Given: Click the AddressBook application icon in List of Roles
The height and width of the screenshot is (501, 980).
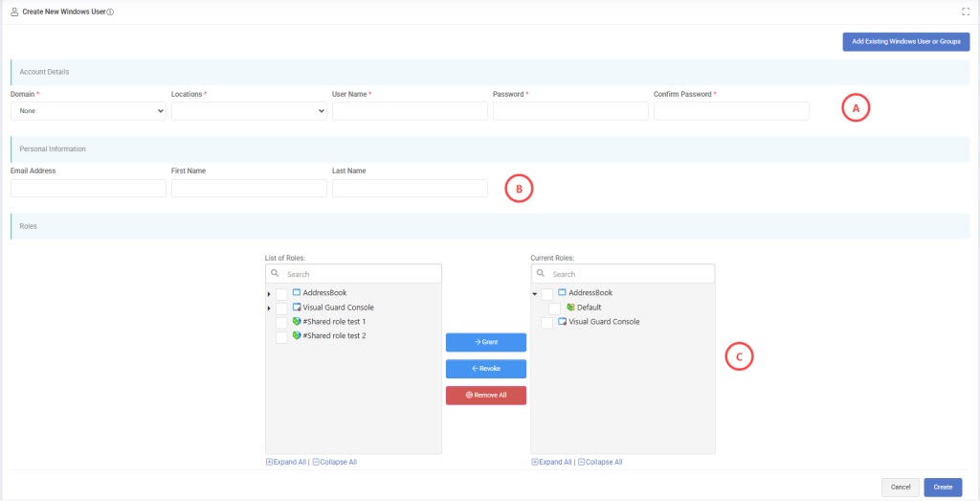Looking at the screenshot, I should [297, 292].
